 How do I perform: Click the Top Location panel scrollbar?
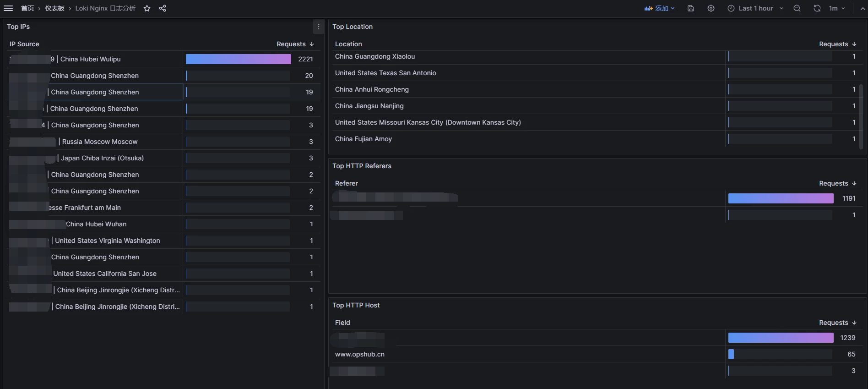861,116
